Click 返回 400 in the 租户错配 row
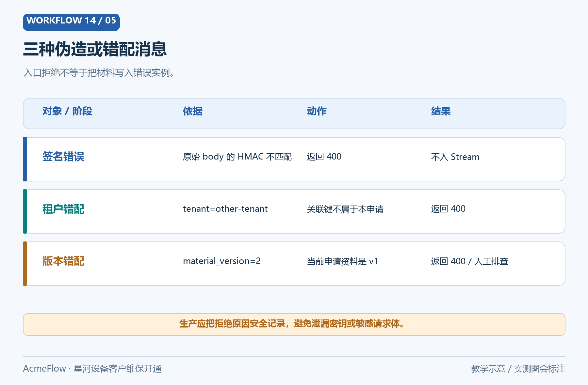The width and height of the screenshot is (588, 385). click(x=448, y=209)
